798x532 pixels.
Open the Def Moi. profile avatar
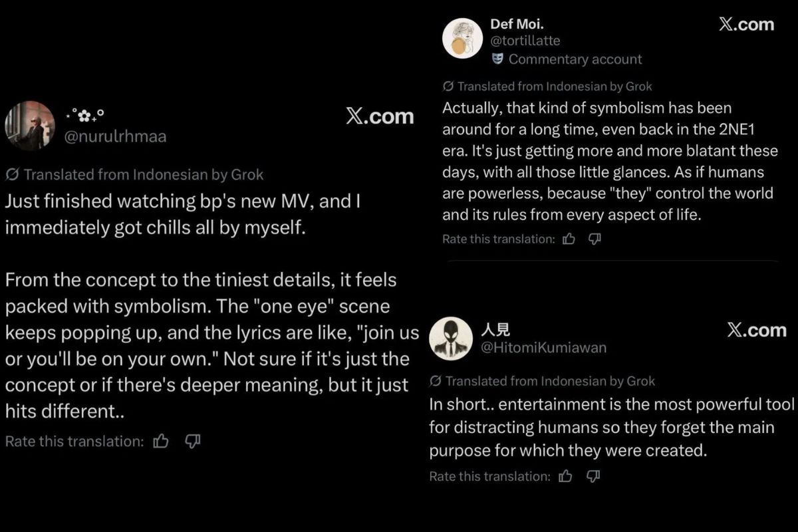click(462, 38)
